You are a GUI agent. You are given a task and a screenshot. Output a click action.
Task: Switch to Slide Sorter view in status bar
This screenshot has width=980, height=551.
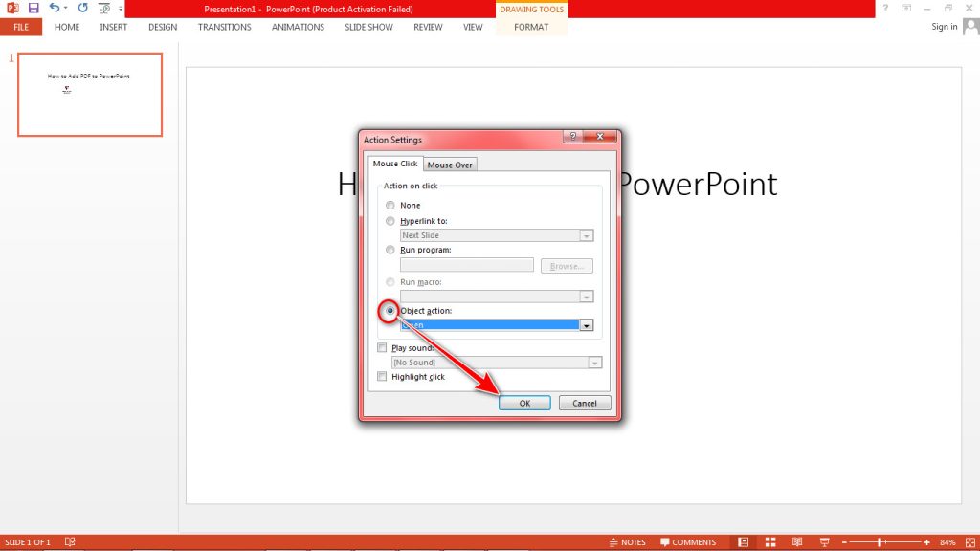(771, 540)
